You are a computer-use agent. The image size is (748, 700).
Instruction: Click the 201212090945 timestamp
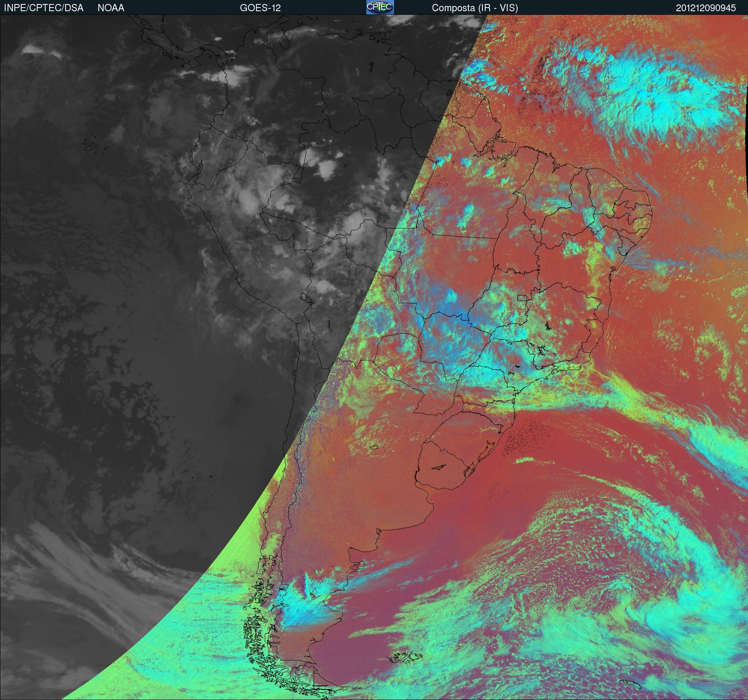[706, 8]
